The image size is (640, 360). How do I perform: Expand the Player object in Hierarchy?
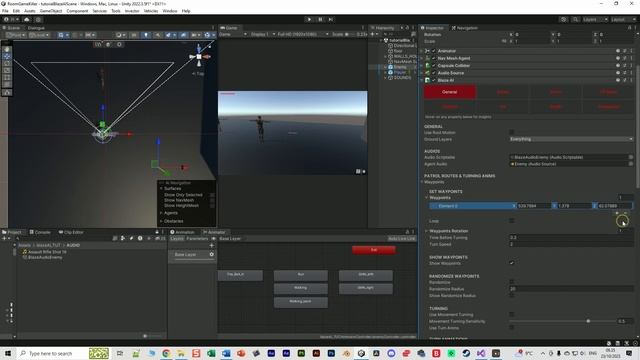pos(386,72)
